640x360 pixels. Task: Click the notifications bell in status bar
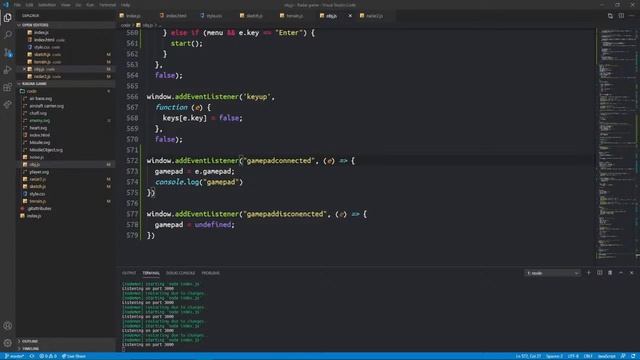click(633, 356)
